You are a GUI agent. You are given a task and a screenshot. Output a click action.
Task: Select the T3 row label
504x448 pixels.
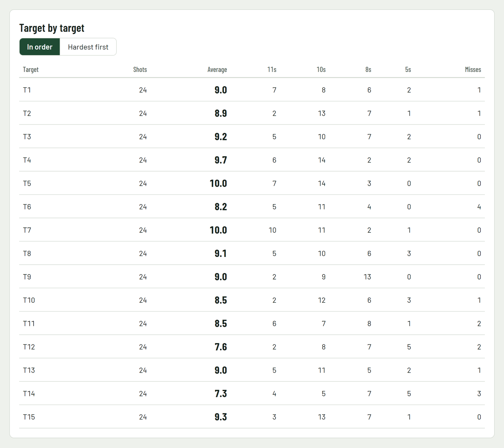pos(27,137)
